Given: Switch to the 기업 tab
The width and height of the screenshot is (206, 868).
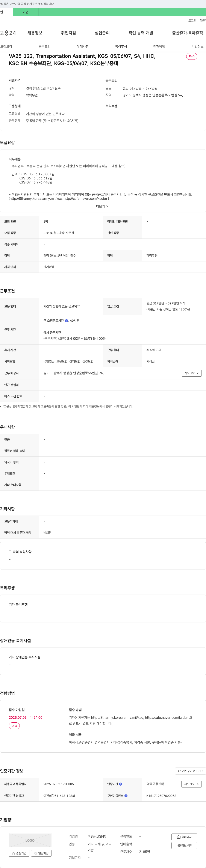Looking at the screenshot, I should pos(26,12).
